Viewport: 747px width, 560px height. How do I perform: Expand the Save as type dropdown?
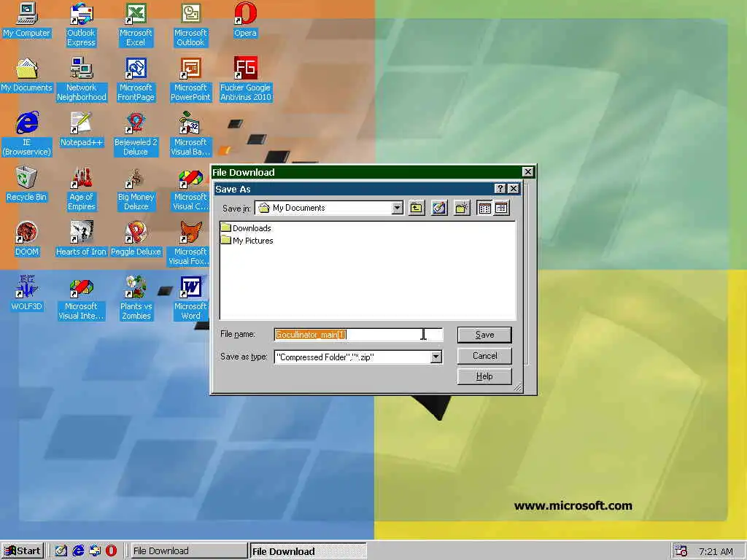(436, 357)
